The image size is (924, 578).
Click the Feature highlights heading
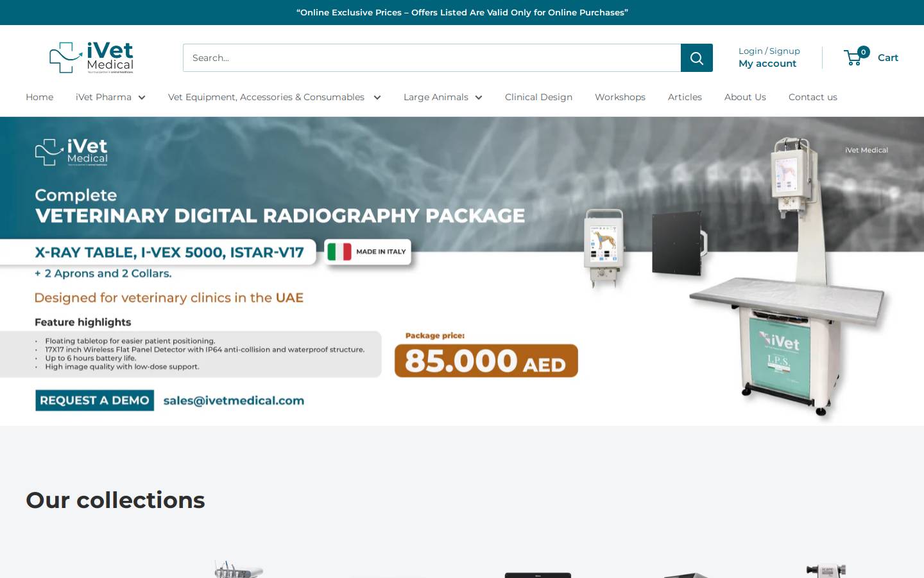[x=83, y=322]
